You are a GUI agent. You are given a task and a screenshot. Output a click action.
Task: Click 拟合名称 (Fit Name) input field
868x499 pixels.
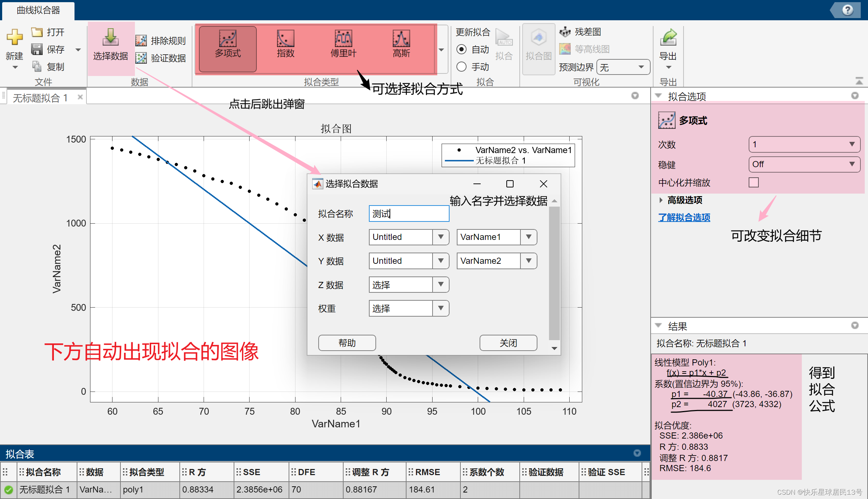(408, 213)
